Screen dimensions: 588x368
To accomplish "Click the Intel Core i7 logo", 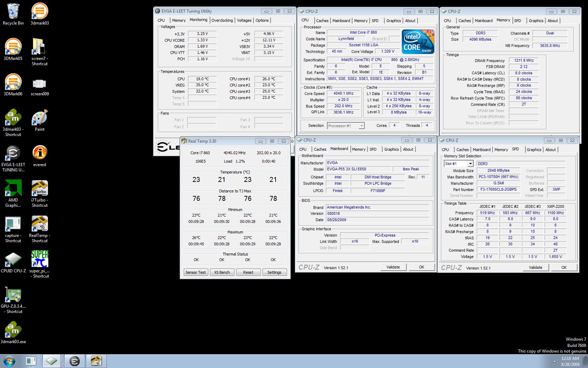I will [418, 42].
